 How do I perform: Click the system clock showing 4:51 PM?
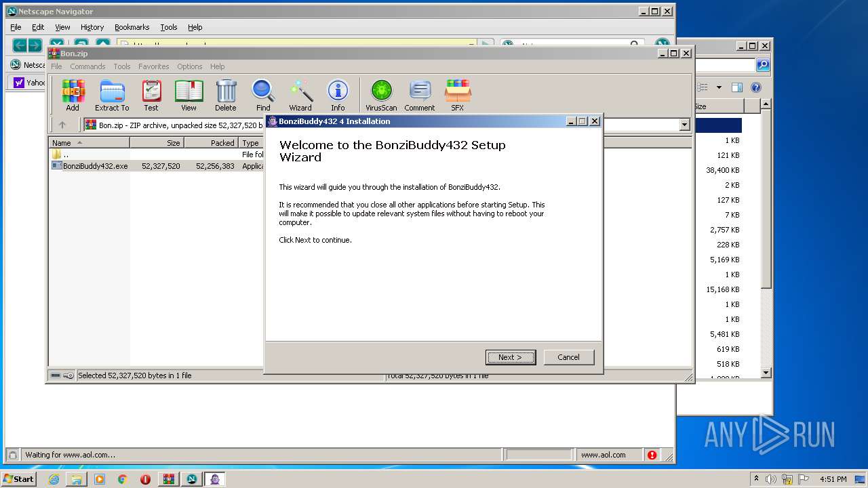coord(833,479)
